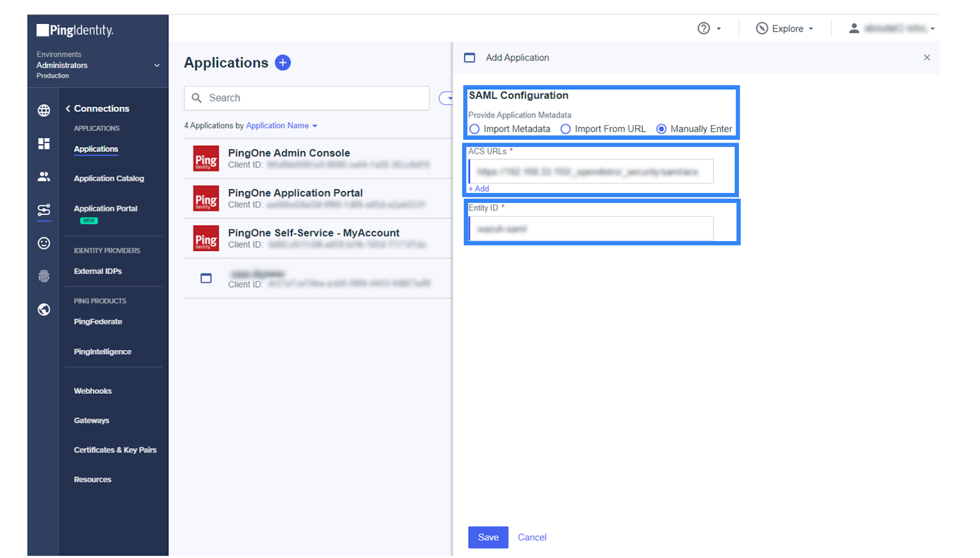Open External IDPs menu item
This screenshot has width=980, height=558.
[98, 271]
